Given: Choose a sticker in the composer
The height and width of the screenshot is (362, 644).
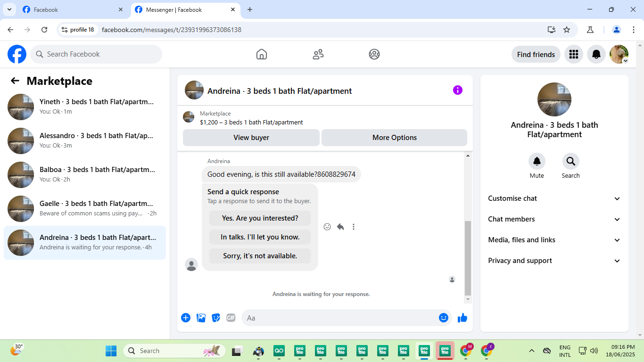Looking at the screenshot, I should pyautogui.click(x=216, y=318).
